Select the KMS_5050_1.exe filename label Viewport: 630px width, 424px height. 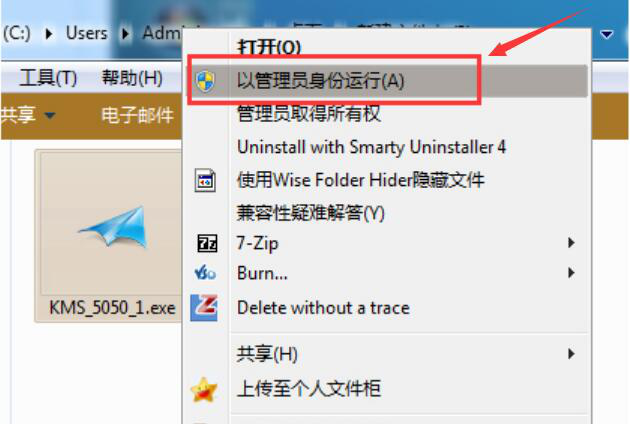coord(112,308)
